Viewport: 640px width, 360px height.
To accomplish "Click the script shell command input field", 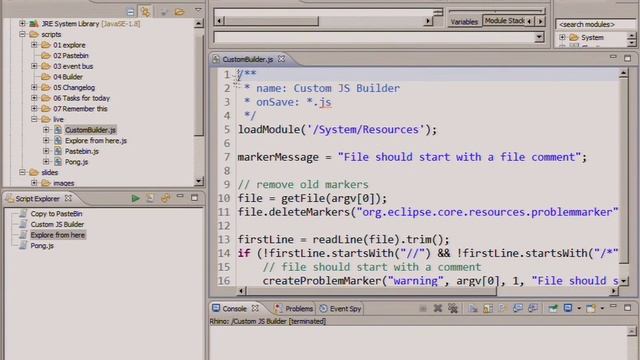I will (x=374, y=37).
